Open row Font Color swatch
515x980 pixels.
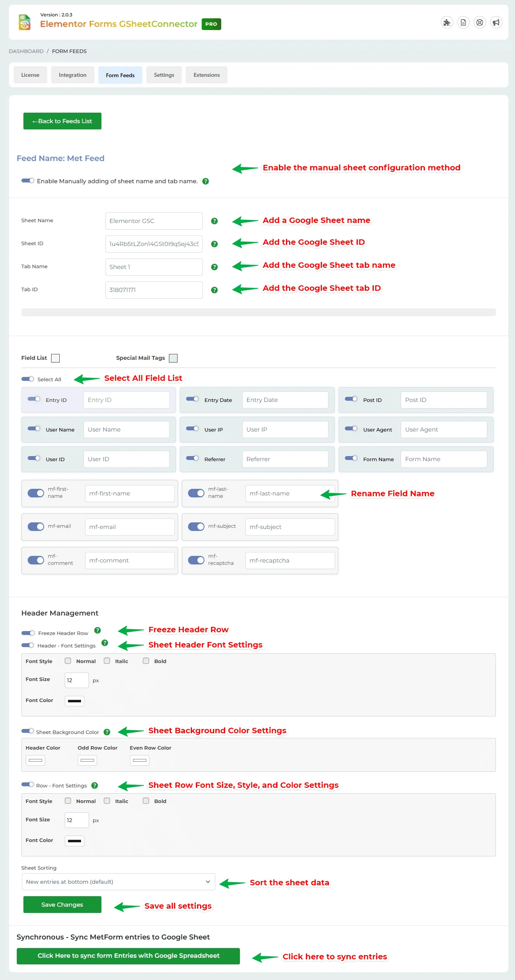[75, 841]
